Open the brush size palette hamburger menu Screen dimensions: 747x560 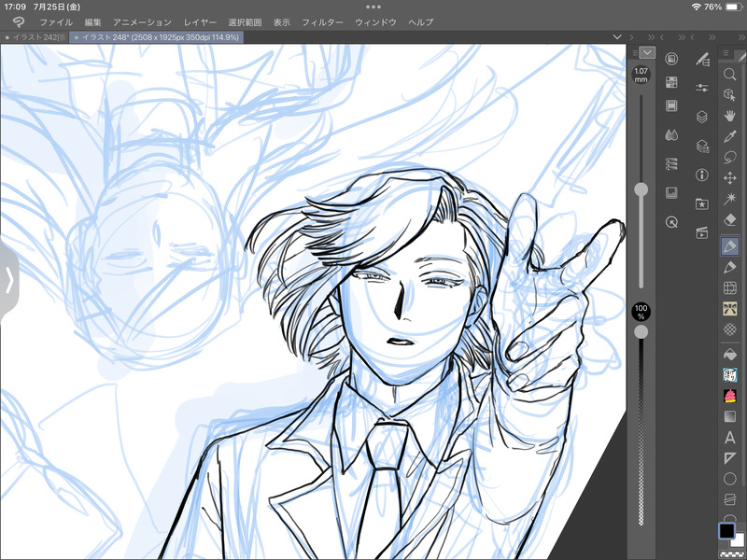[x=635, y=53]
